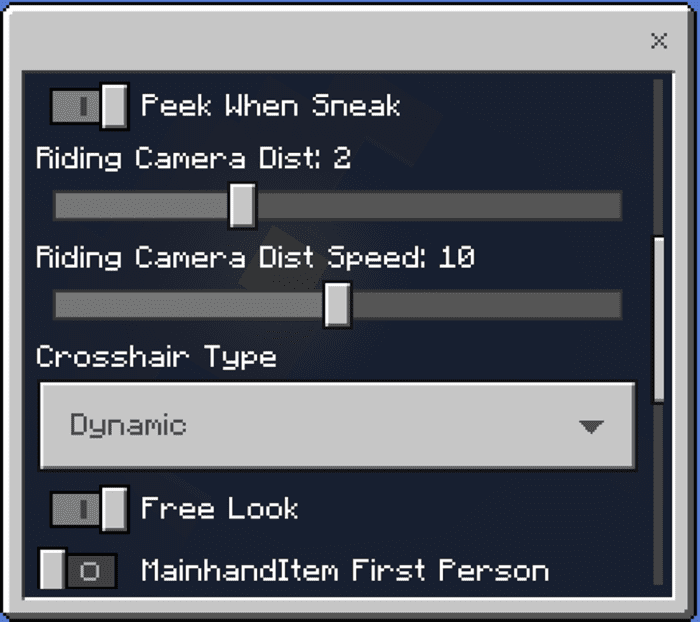
Task: Click the Riding Camera Dist slider handle
Action: (x=242, y=205)
